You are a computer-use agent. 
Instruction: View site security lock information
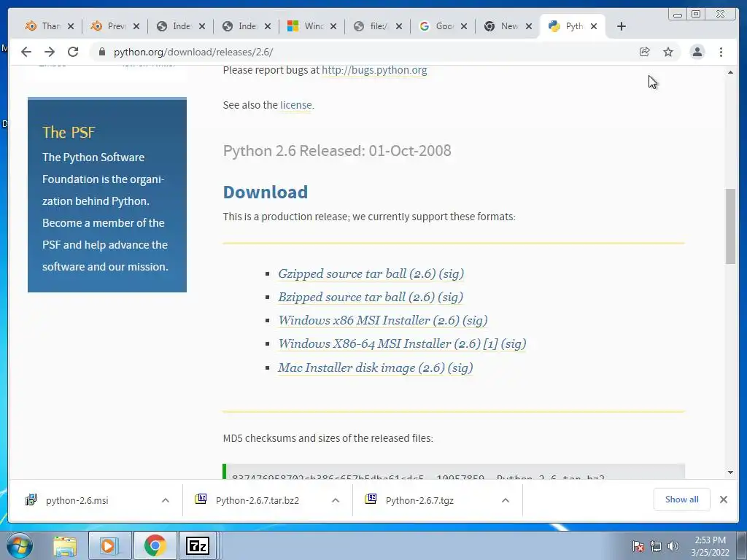(101, 52)
